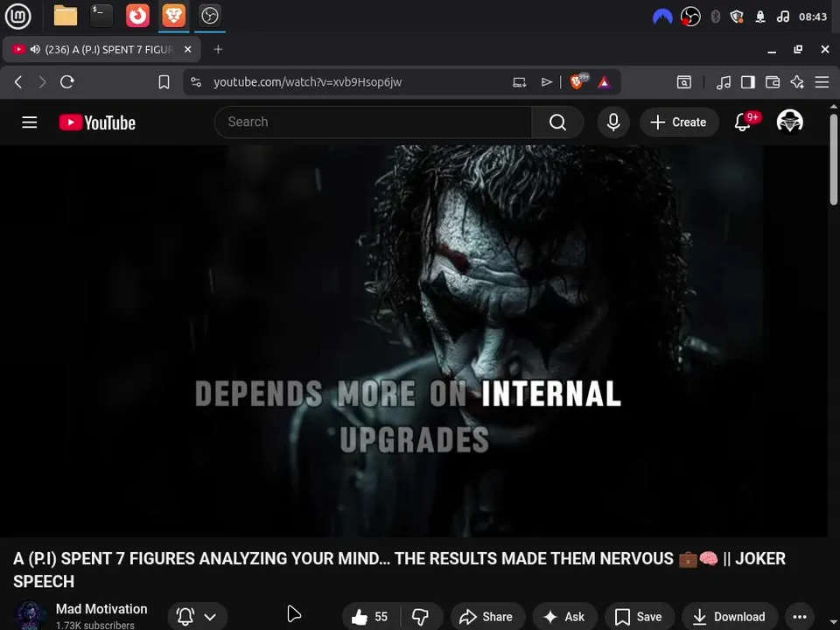Open a new browser tab
This screenshot has height=630, width=840.
pos(218,49)
